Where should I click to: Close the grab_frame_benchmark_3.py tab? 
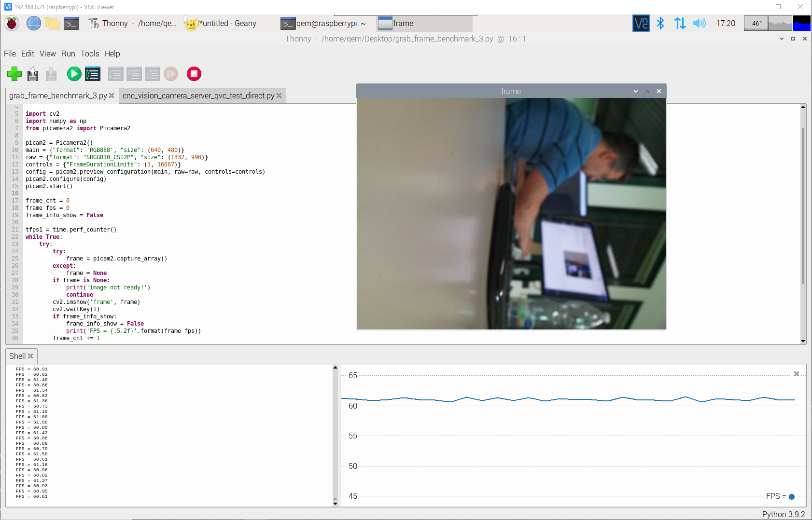[x=112, y=96]
